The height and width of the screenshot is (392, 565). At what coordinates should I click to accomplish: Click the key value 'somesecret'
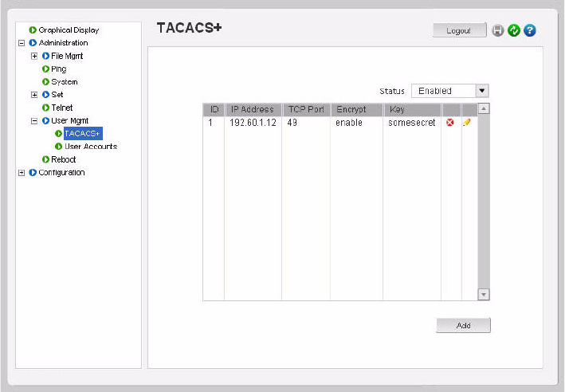pos(412,123)
